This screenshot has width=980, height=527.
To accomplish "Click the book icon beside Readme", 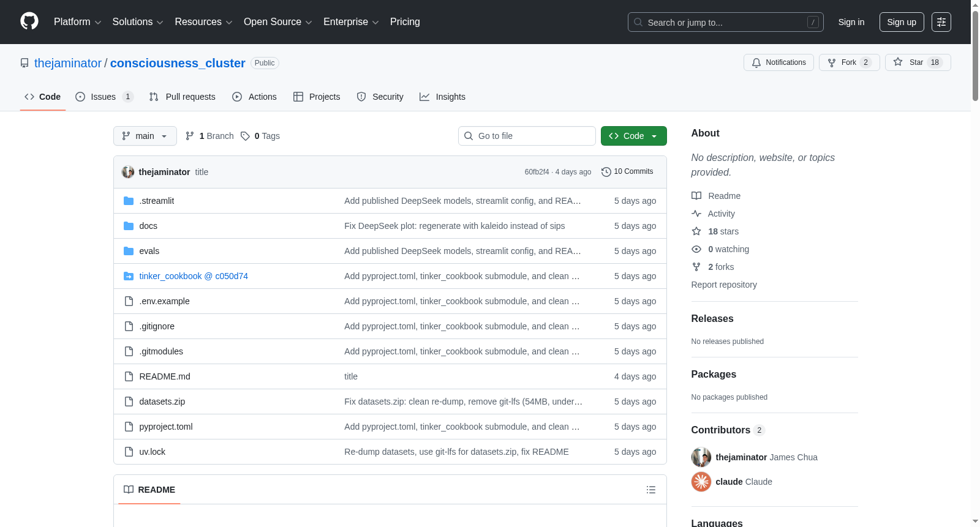I will [696, 196].
